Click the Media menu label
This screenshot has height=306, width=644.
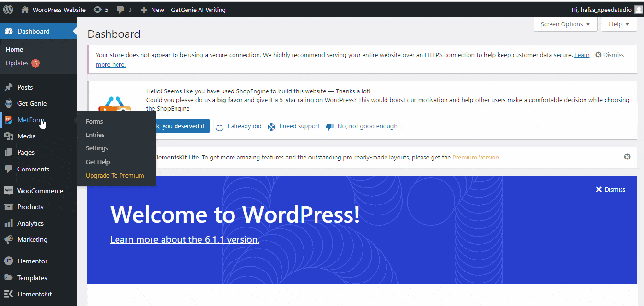click(26, 136)
